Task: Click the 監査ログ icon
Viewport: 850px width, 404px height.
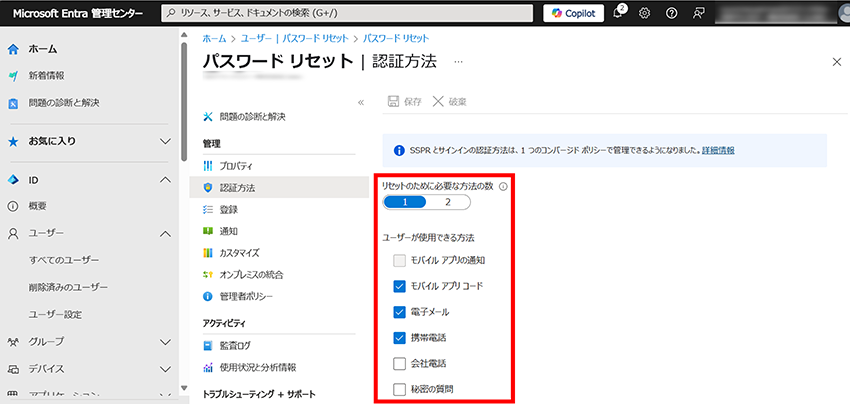Action: 208,345
